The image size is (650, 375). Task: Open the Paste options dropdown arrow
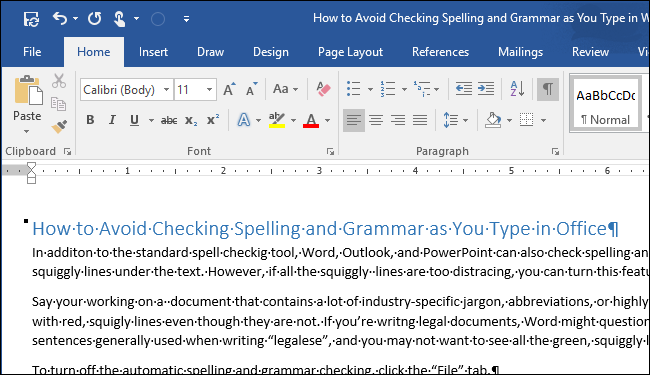coord(27,131)
